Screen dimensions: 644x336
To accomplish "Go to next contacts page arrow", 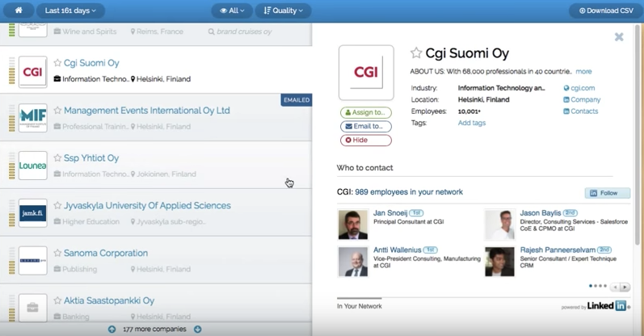I will coord(625,287).
